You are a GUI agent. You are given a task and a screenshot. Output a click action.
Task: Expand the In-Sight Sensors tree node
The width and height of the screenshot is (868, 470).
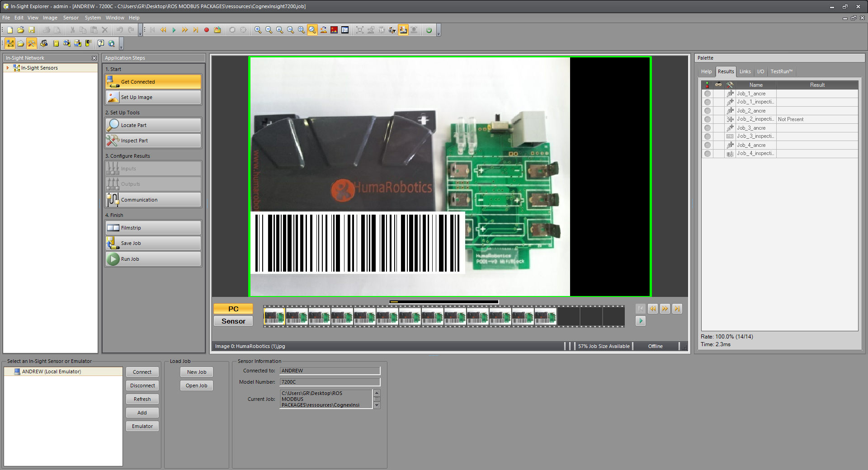[x=8, y=68]
